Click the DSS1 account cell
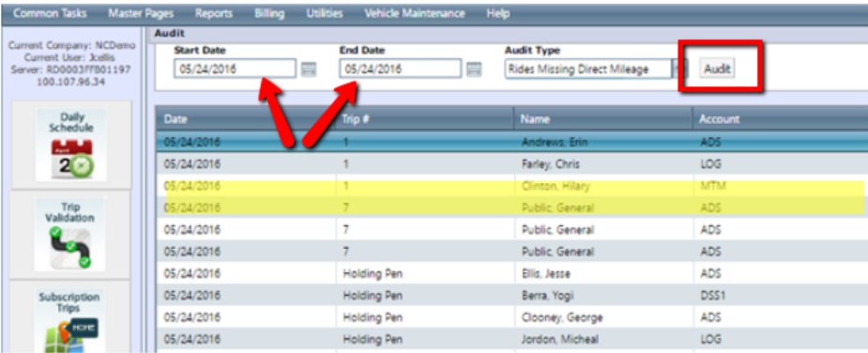Viewport: 868px width, 353px height. click(x=713, y=296)
